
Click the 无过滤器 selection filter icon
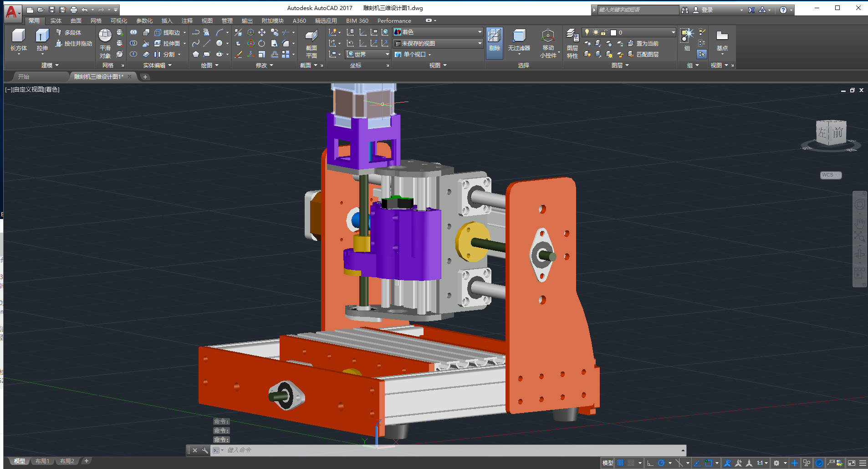tap(519, 36)
